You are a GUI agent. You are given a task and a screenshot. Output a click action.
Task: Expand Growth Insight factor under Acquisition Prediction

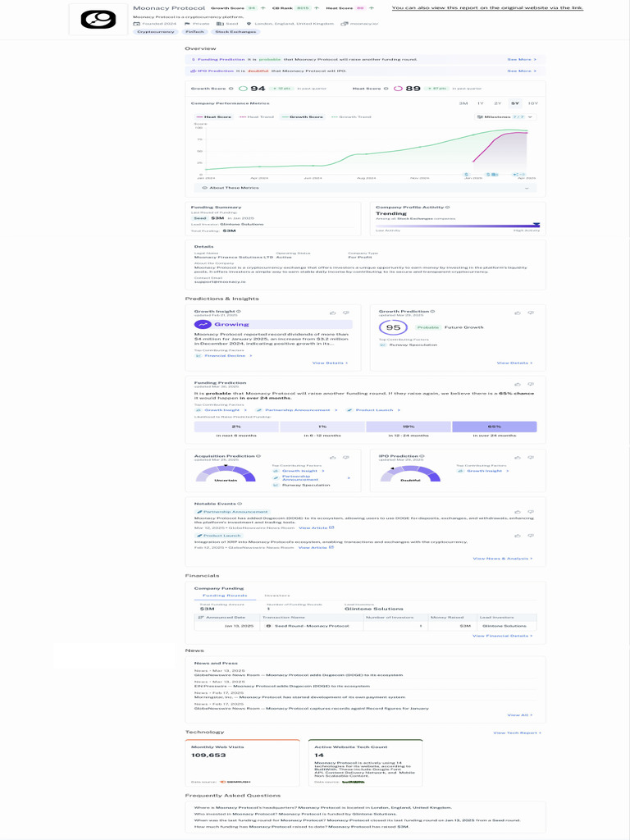(299, 471)
